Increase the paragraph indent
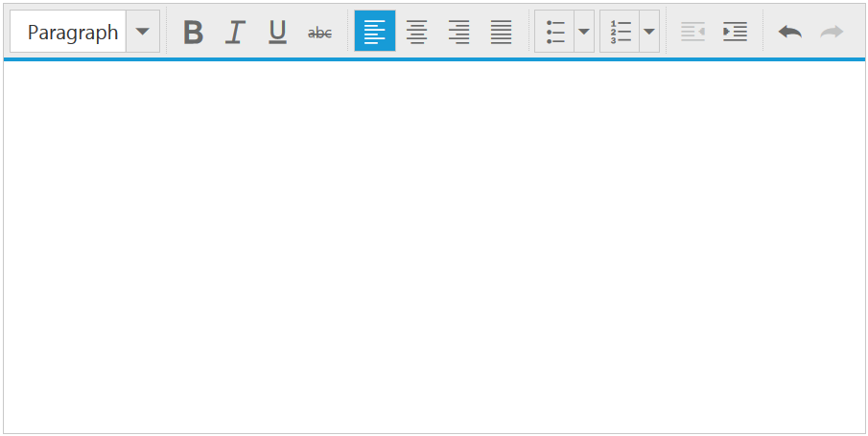Viewport: 868px width, 436px height. [735, 32]
